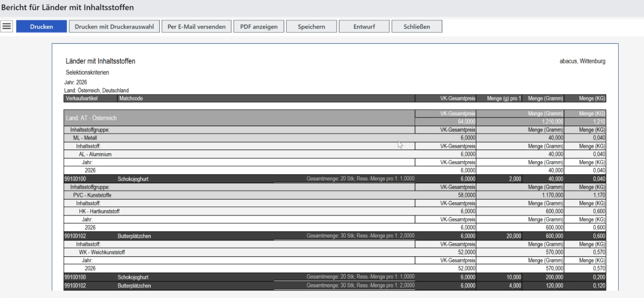Screen dimensions: 644x298
Task: Choose Drucken mit Druckerauswahl
Action: click(x=114, y=26)
